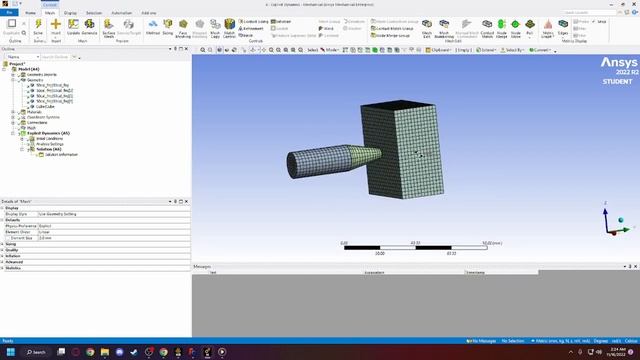Switch to the Selection ribbon tab
This screenshot has height=360, width=640.
pyautogui.click(x=94, y=13)
